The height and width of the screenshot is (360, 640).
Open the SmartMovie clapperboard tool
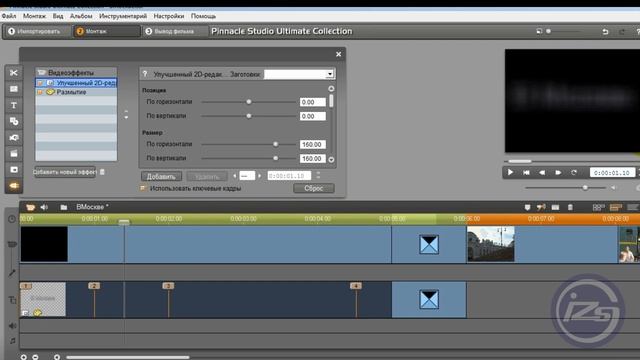(13, 153)
